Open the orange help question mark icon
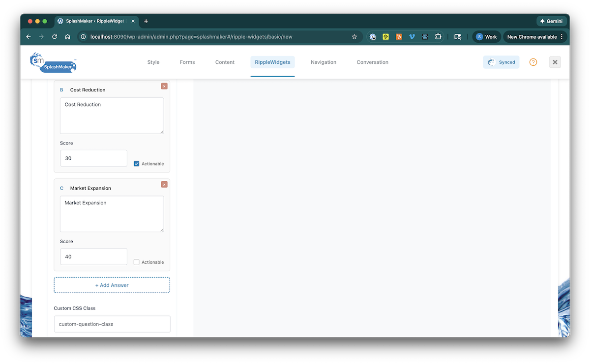Screen dimensions: 590x364 (533, 62)
